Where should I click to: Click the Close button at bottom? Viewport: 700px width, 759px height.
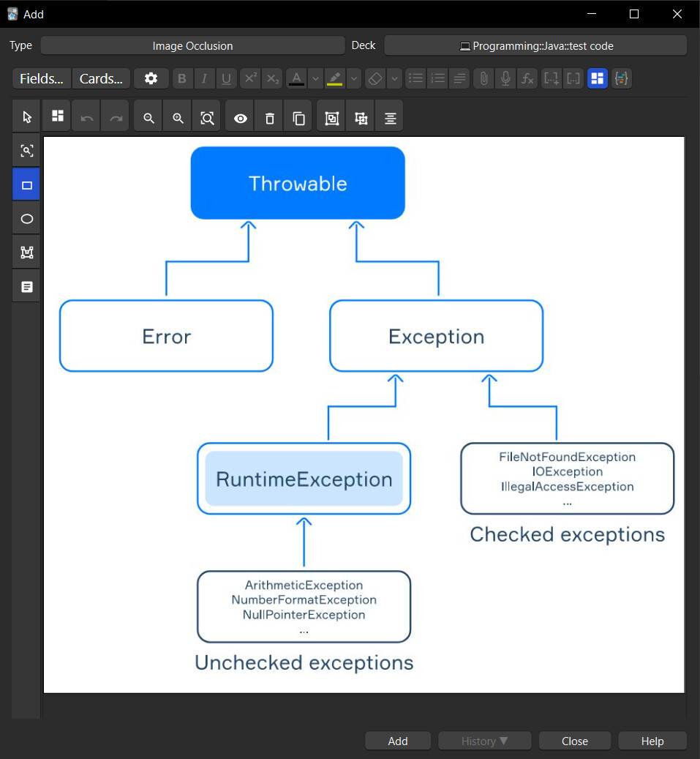tap(575, 741)
